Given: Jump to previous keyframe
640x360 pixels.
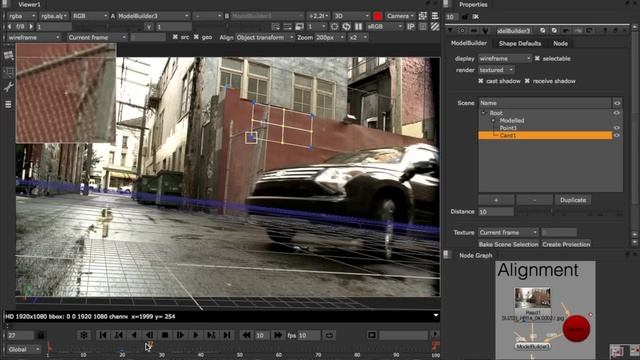Looking at the screenshot, I should click(x=118, y=335).
